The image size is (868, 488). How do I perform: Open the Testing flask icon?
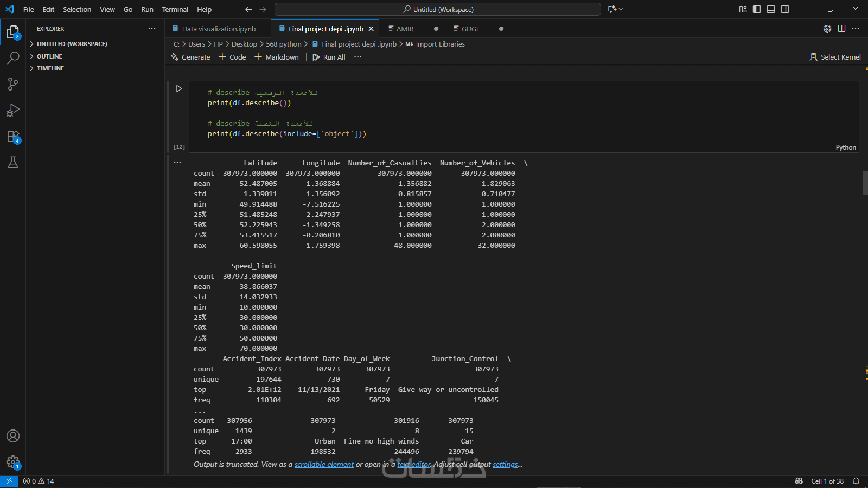13,162
